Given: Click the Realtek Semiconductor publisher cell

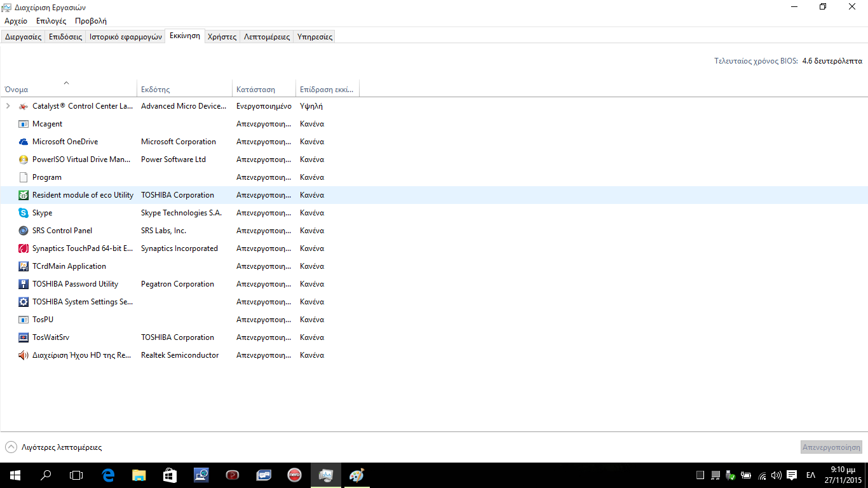Looking at the screenshot, I should pos(180,355).
